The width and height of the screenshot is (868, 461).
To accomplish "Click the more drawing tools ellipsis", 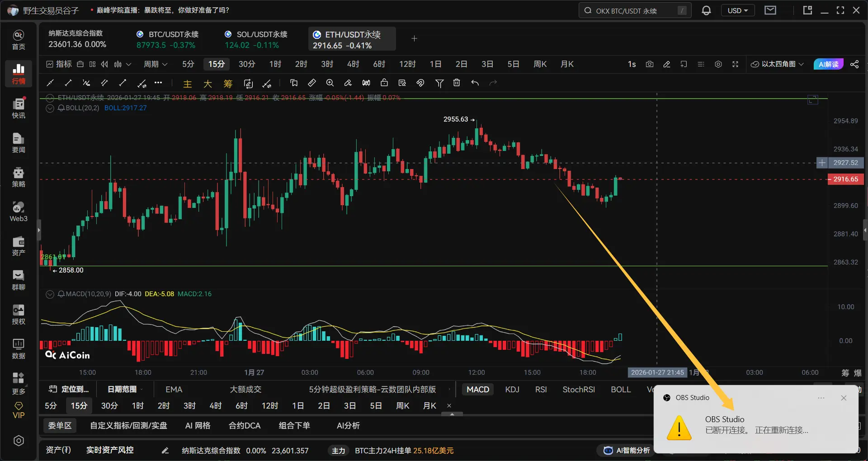I will 158,83.
